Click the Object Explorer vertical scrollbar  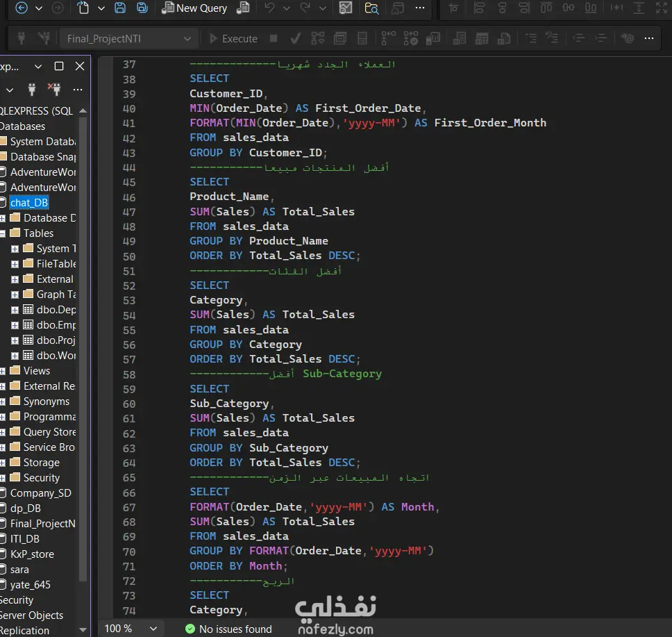click(x=83, y=347)
